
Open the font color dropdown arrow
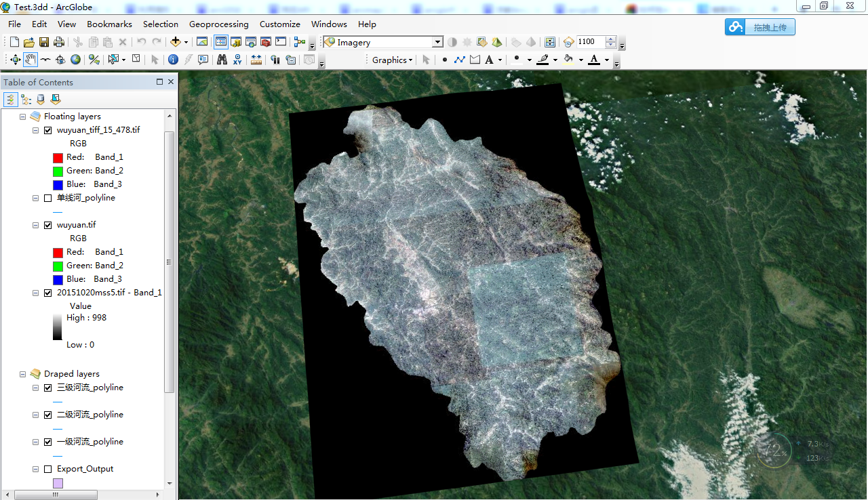[606, 60]
